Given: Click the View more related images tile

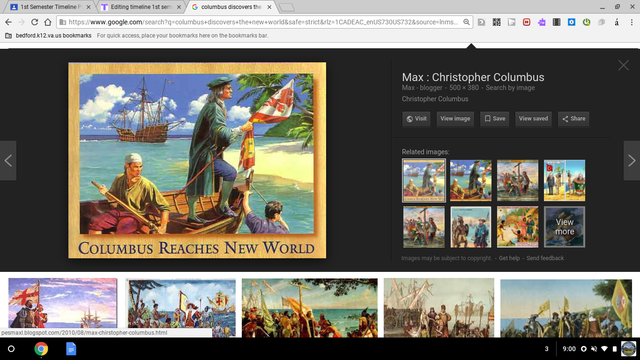Looking at the screenshot, I should [x=564, y=227].
